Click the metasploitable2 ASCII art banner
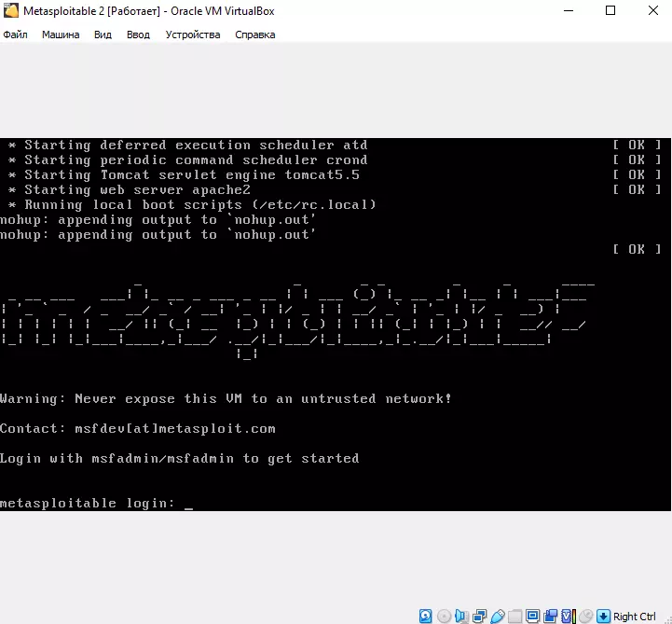672x624 pixels. 297,320
